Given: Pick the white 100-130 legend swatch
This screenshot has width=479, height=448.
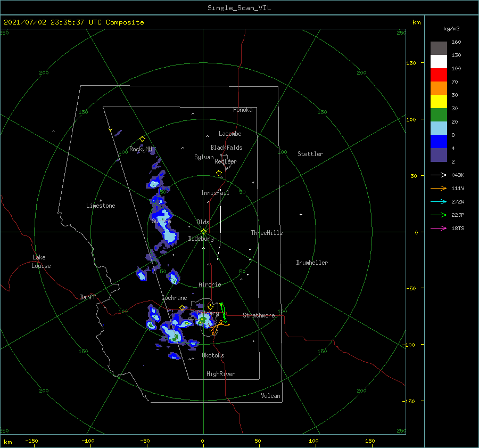Looking at the screenshot, I should pos(439,62).
